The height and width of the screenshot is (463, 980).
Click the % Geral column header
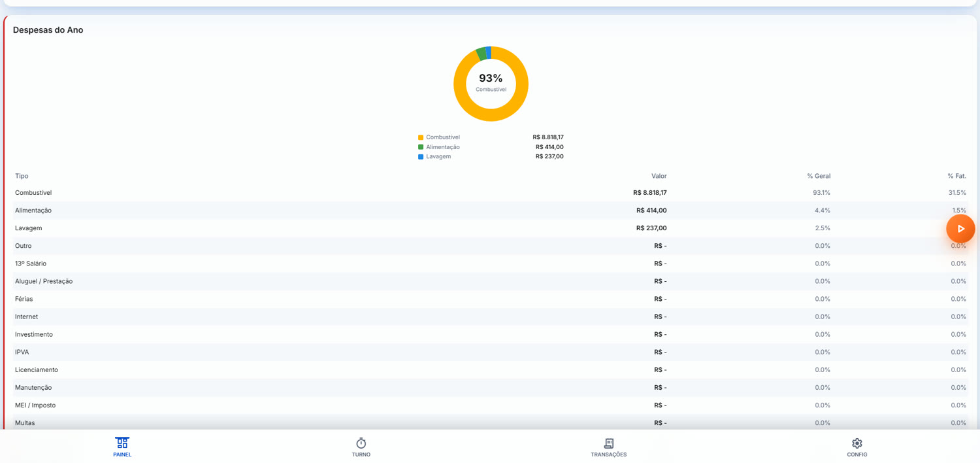click(819, 176)
